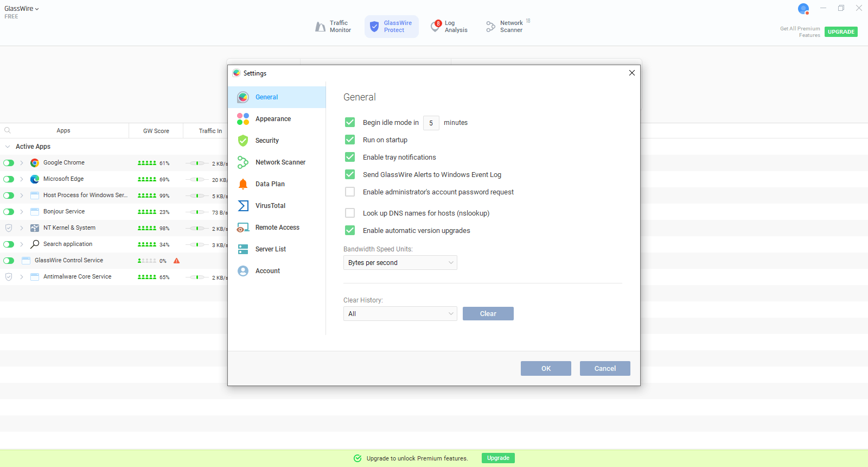This screenshot has height=467, width=868.
Task: Click the idle mode minutes input field
Action: [x=431, y=123]
